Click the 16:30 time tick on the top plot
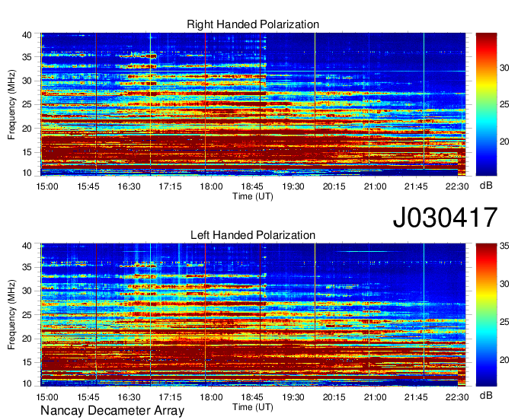The image size is (518, 420). pyautogui.click(x=129, y=186)
